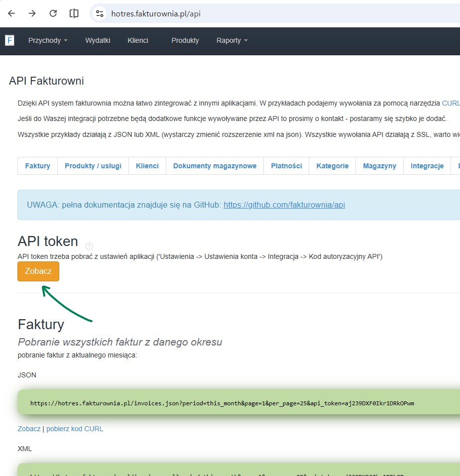Image resolution: width=460 pixels, height=476 pixels.
Task: Select the Dokumenty magazynowe tab
Action: click(x=215, y=166)
